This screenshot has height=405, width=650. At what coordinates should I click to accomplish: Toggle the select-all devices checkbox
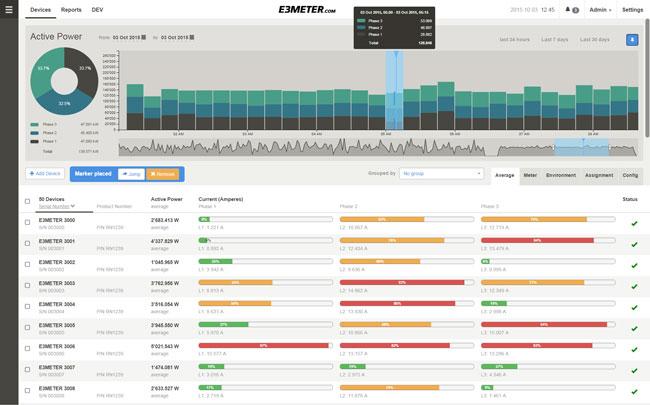(x=27, y=201)
